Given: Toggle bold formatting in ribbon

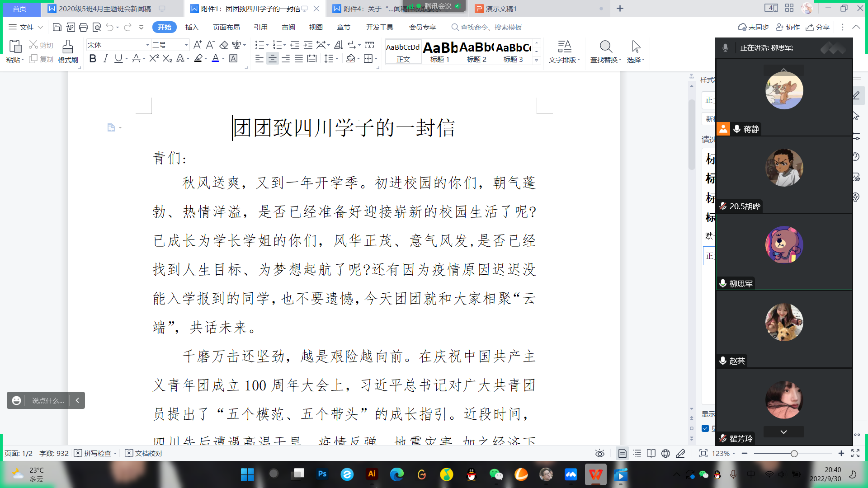Looking at the screenshot, I should 93,59.
